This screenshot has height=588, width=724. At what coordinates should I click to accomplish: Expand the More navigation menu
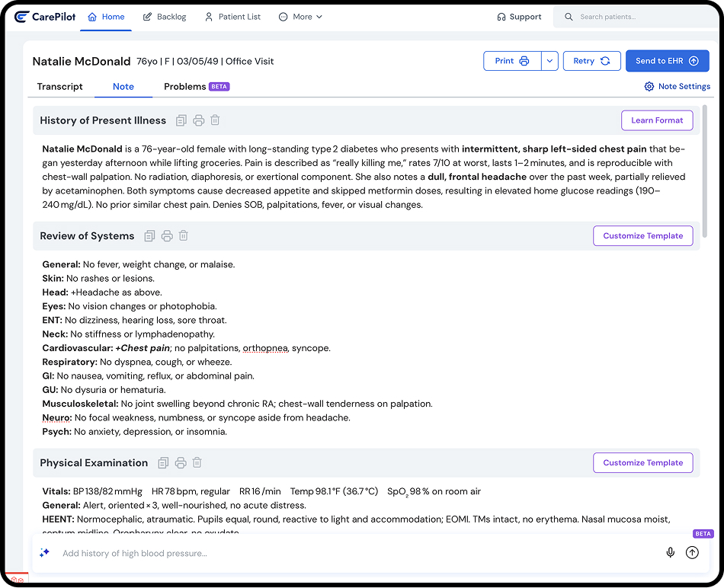pos(300,16)
